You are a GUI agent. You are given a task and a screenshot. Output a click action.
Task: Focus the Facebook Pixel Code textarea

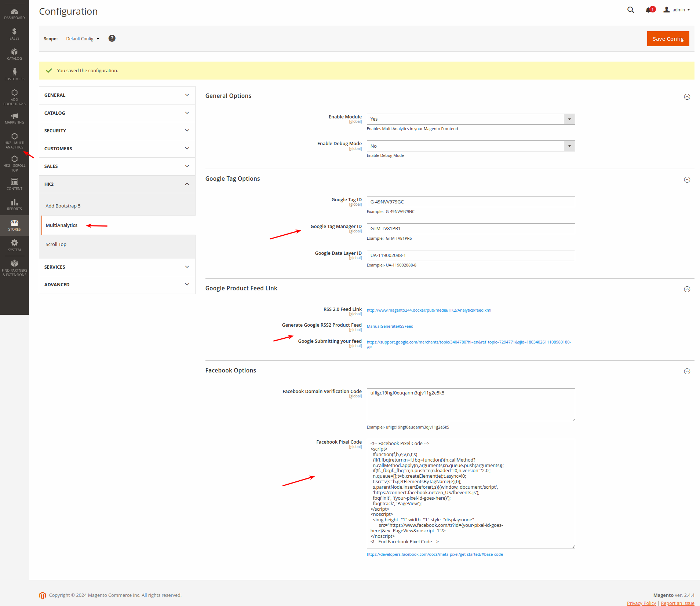point(471,493)
